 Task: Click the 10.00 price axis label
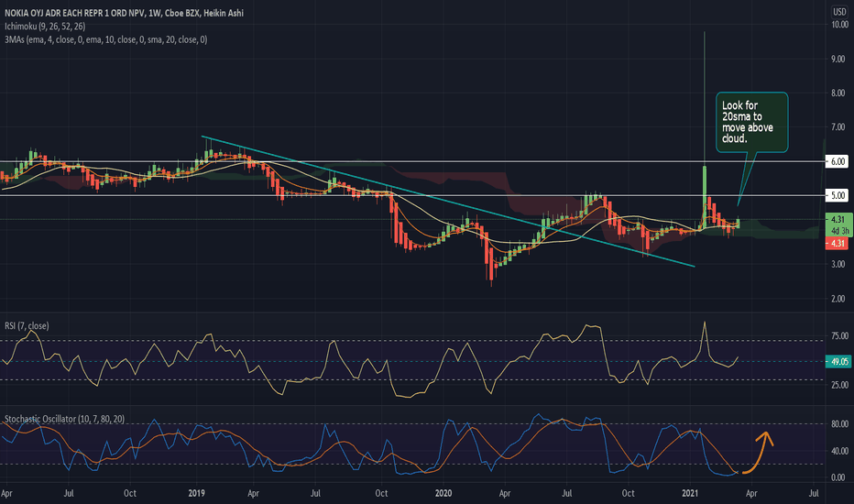pyautogui.click(x=839, y=25)
